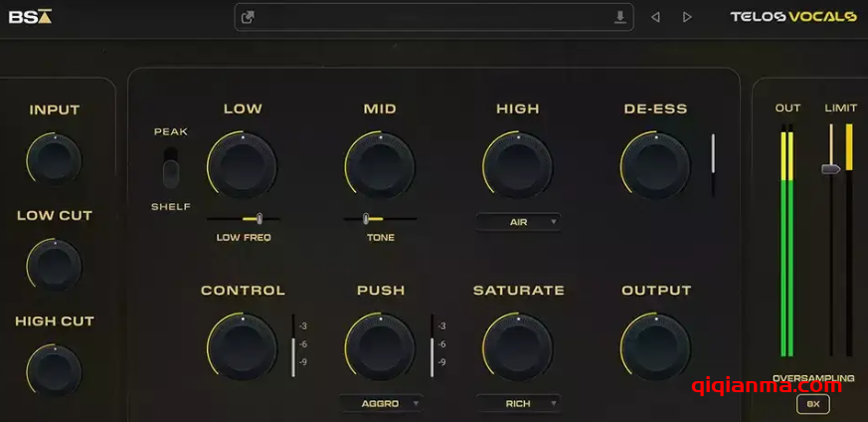Open the RICH dropdown under SATURATE
Image resolution: width=868 pixels, height=422 pixels.
518,404
